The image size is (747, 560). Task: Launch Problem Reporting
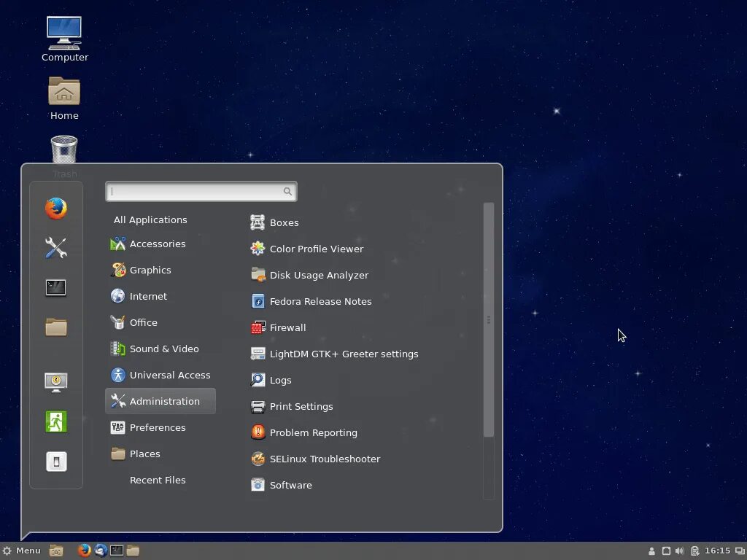(x=304, y=432)
